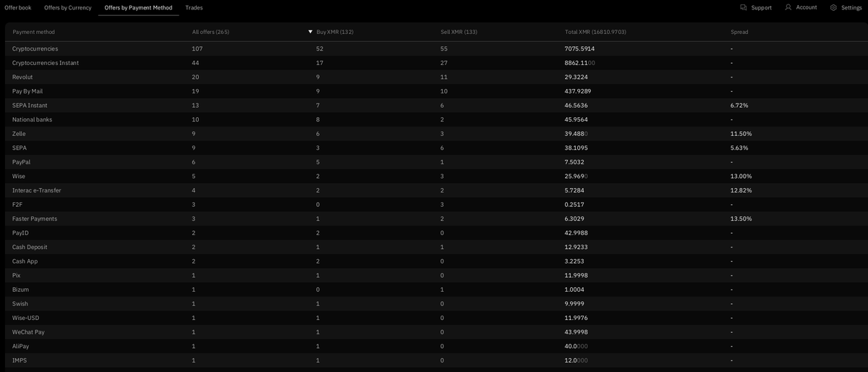The image size is (868, 372).
Task: Click PayID total 42.9988
Action: click(x=576, y=232)
